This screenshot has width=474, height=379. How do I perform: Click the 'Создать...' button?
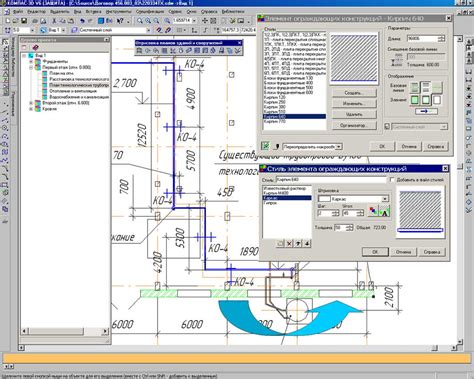click(x=354, y=93)
